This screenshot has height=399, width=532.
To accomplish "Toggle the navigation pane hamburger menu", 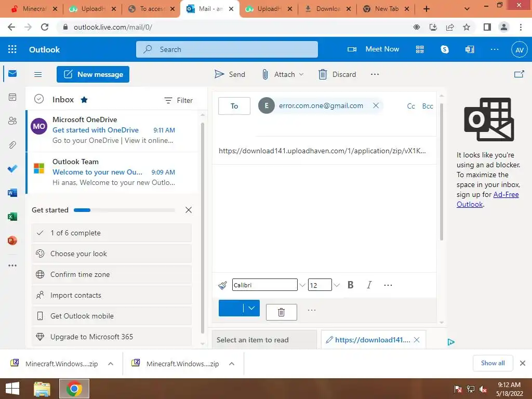I will click(38, 74).
